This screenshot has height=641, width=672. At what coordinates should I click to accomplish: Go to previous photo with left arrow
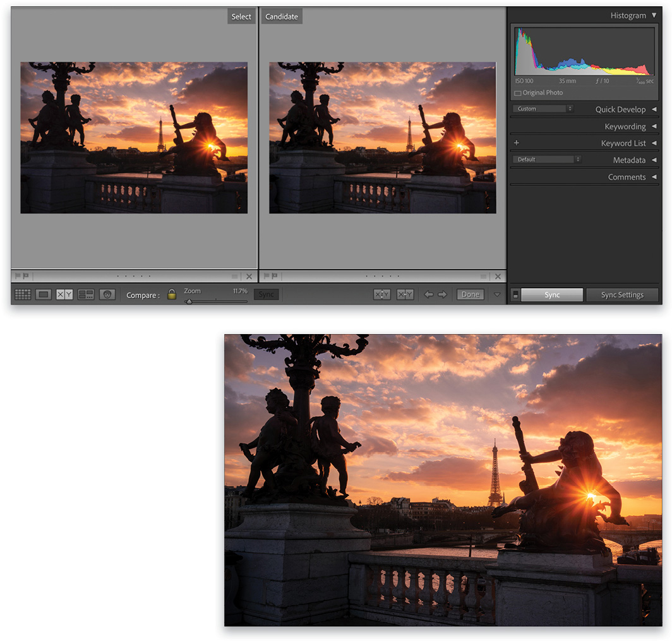coord(429,294)
